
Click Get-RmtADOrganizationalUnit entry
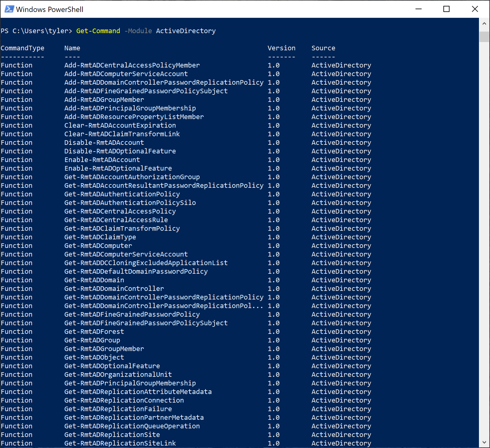118,375
